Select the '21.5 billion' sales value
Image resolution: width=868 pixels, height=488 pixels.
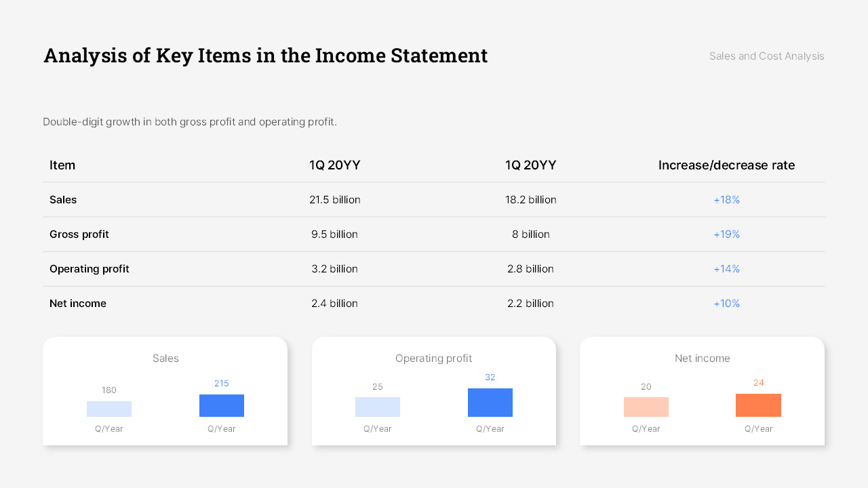point(335,199)
